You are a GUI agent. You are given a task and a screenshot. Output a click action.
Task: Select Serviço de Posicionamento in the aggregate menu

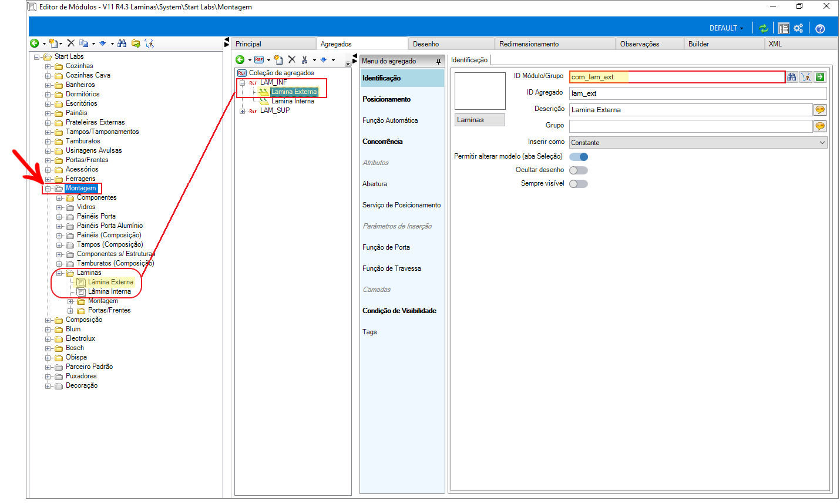(x=401, y=205)
